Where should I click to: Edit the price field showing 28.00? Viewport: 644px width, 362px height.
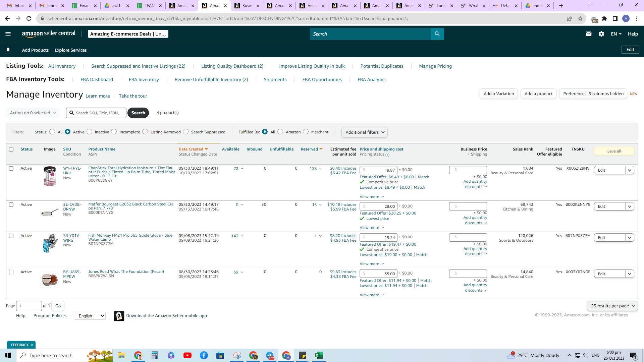point(378,206)
